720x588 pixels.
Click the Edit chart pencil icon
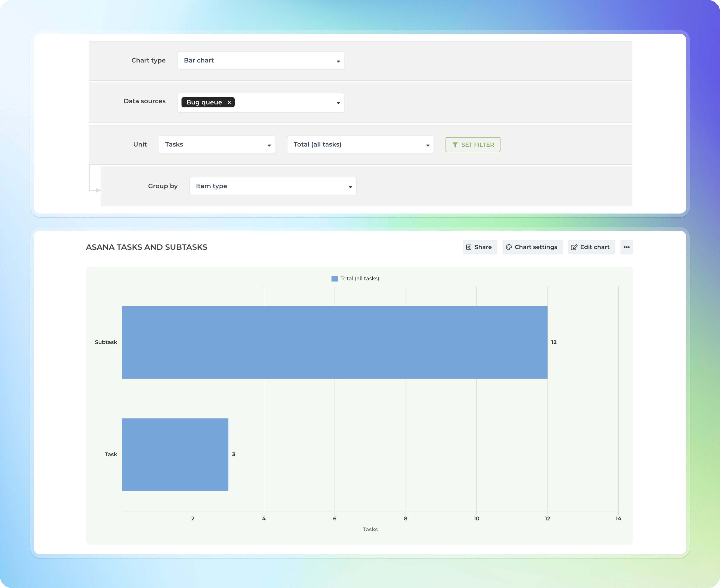[x=574, y=247]
